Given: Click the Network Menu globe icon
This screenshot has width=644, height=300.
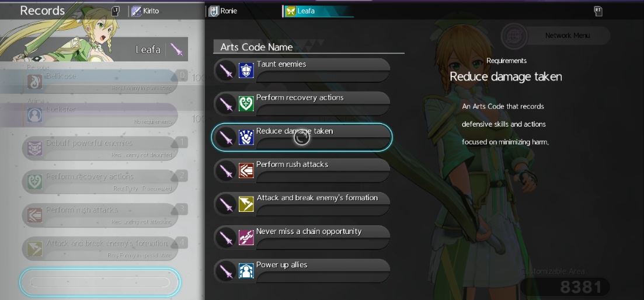Looking at the screenshot, I should click(514, 36).
